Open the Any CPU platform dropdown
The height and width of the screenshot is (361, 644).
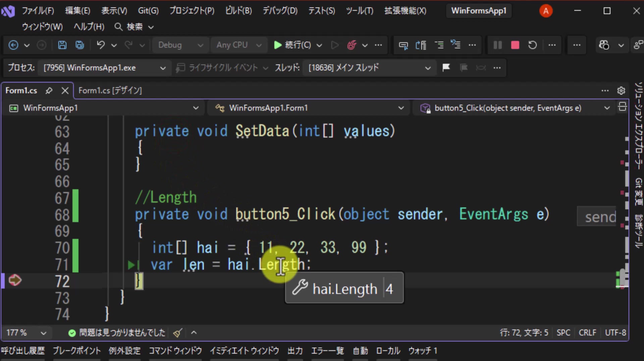(x=239, y=45)
